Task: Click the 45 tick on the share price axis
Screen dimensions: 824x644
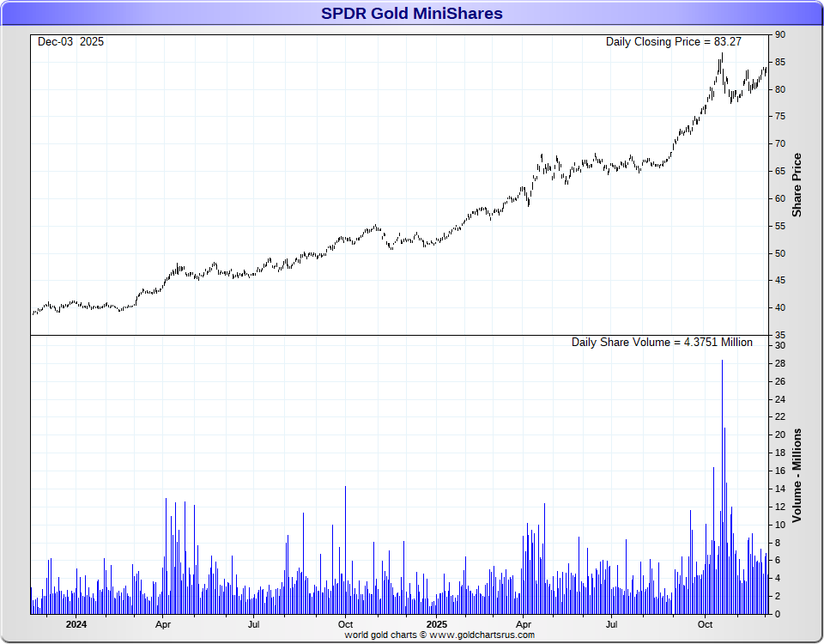Action: (780, 281)
